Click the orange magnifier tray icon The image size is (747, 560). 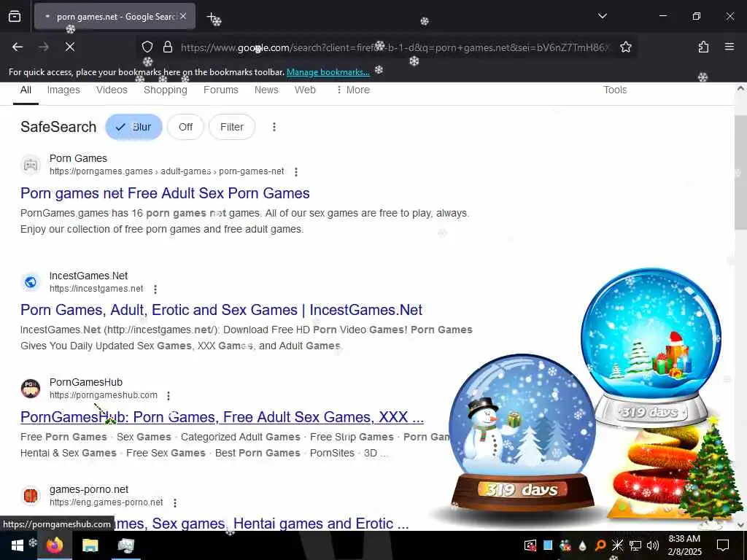click(x=600, y=545)
